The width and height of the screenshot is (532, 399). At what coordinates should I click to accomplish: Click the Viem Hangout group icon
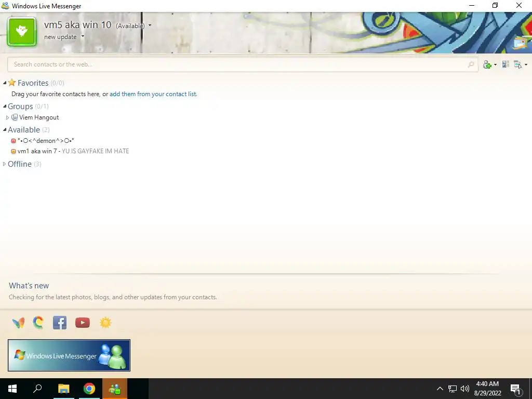tap(14, 117)
